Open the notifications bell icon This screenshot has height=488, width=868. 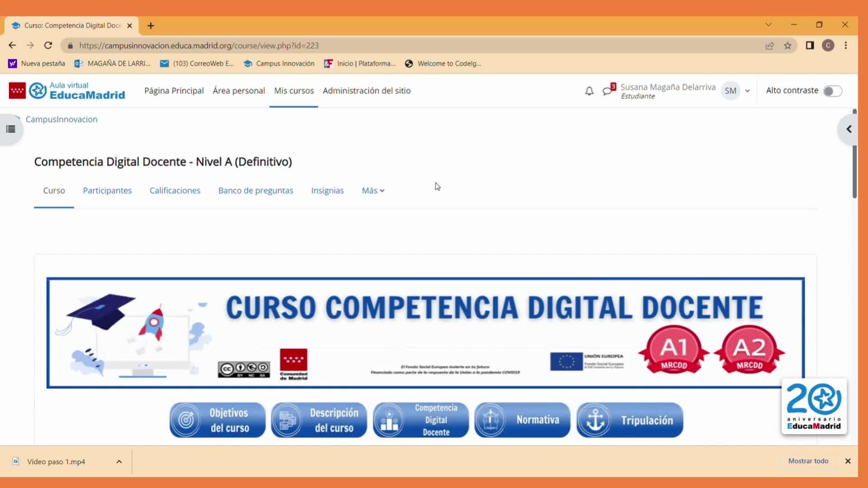tap(589, 91)
